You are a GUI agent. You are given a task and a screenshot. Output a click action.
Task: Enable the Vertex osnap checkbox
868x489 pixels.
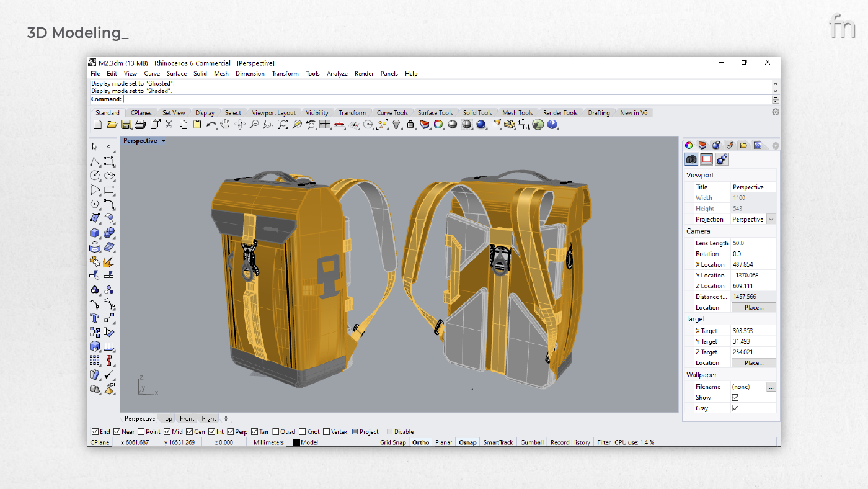tap(327, 432)
